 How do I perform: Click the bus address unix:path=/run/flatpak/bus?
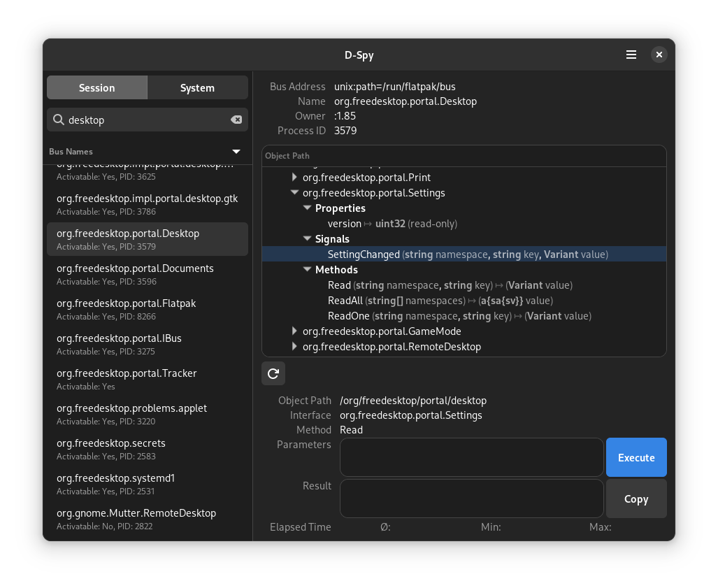(395, 87)
